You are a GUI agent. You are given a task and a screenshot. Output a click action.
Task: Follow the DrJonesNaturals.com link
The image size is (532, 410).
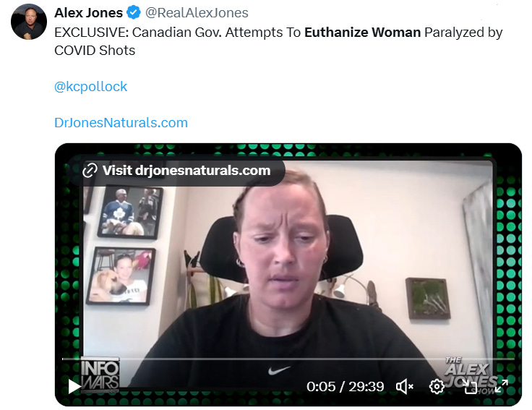(121, 122)
